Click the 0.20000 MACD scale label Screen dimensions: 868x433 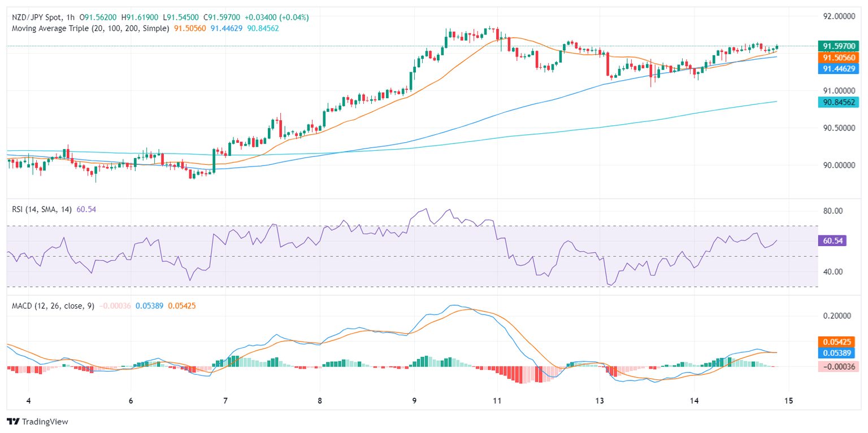pos(836,316)
